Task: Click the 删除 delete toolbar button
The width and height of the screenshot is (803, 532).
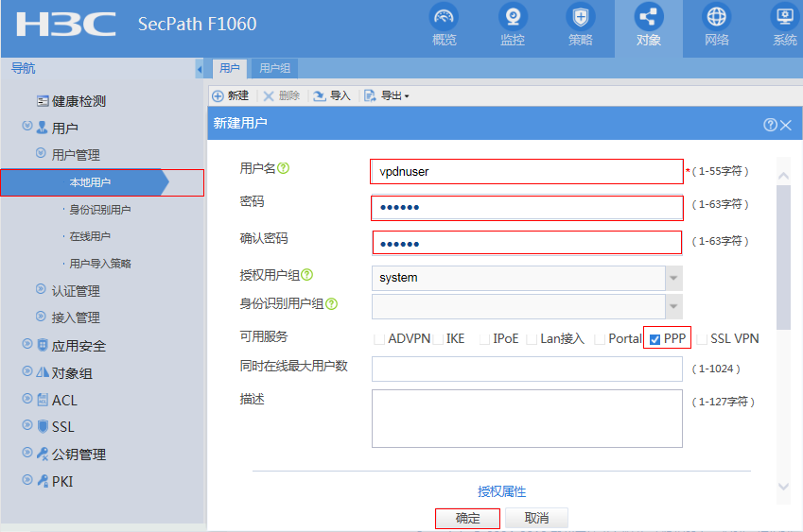Action: coord(281,95)
